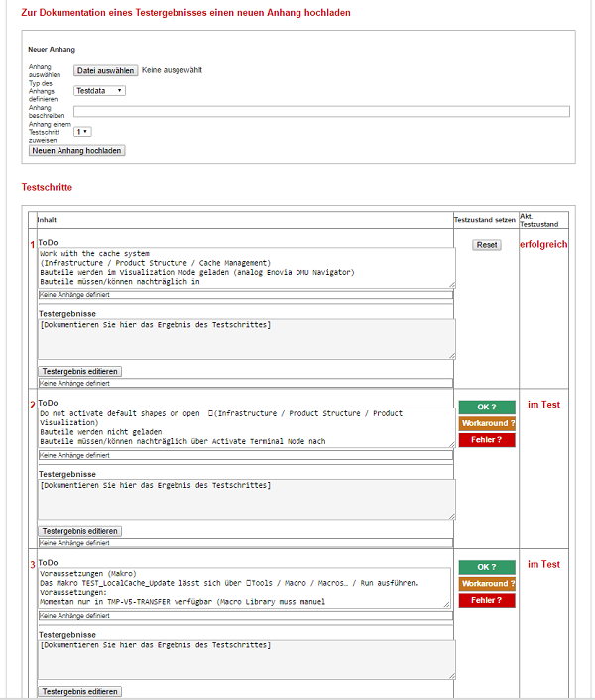This screenshot has height=700, width=595.
Task: Click the 'Neuer Anhang' form title
Action: (x=52, y=50)
